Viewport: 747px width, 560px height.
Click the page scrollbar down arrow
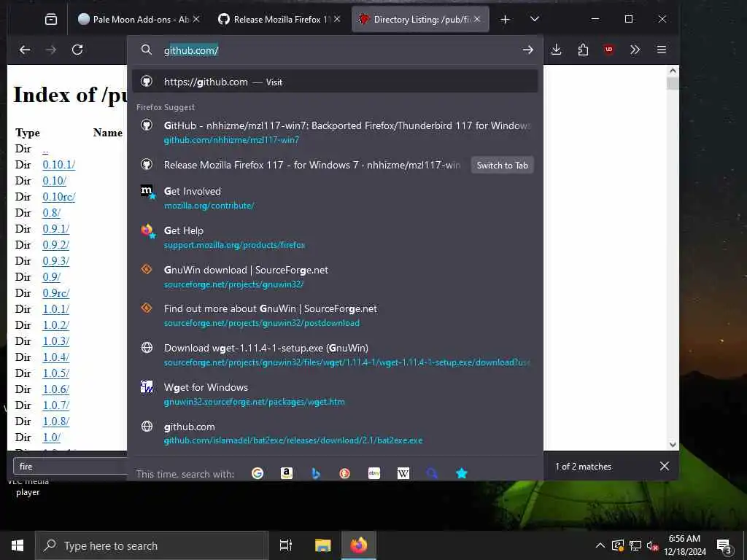coord(673,444)
